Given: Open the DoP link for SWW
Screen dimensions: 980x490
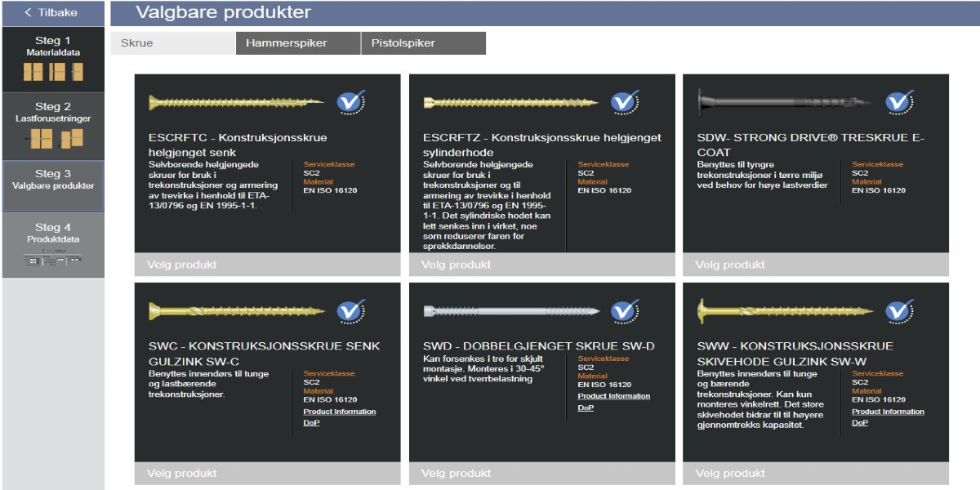Looking at the screenshot, I should 860,422.
